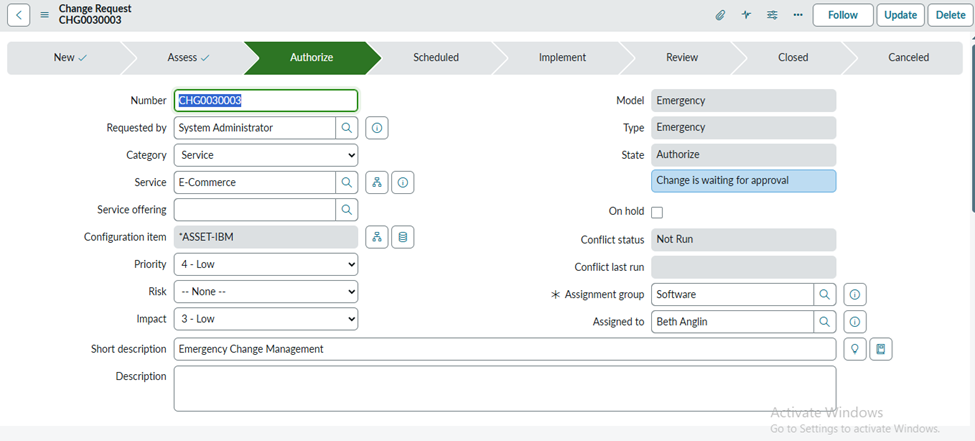Screen dimensions: 975x441
Task: Click the back arrow button
Action: [x=19, y=15]
